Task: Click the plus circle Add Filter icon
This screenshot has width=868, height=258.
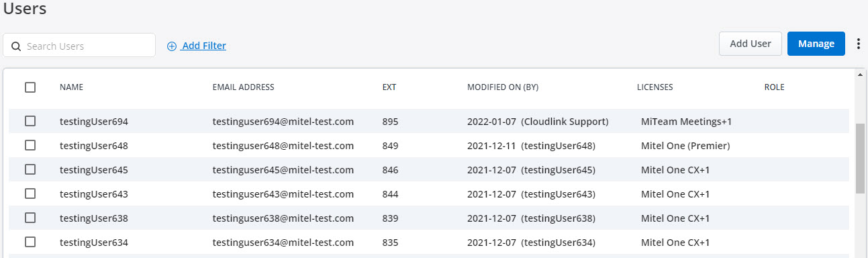Action: click(172, 46)
